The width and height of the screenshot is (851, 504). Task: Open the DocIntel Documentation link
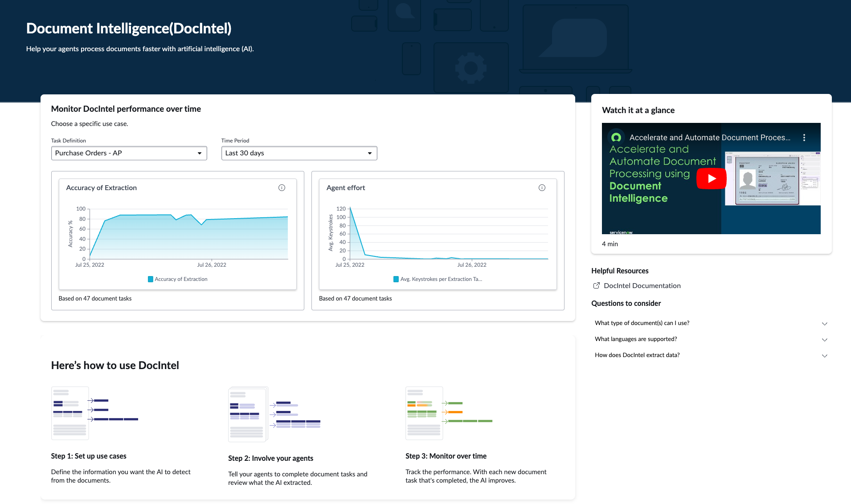coord(642,286)
